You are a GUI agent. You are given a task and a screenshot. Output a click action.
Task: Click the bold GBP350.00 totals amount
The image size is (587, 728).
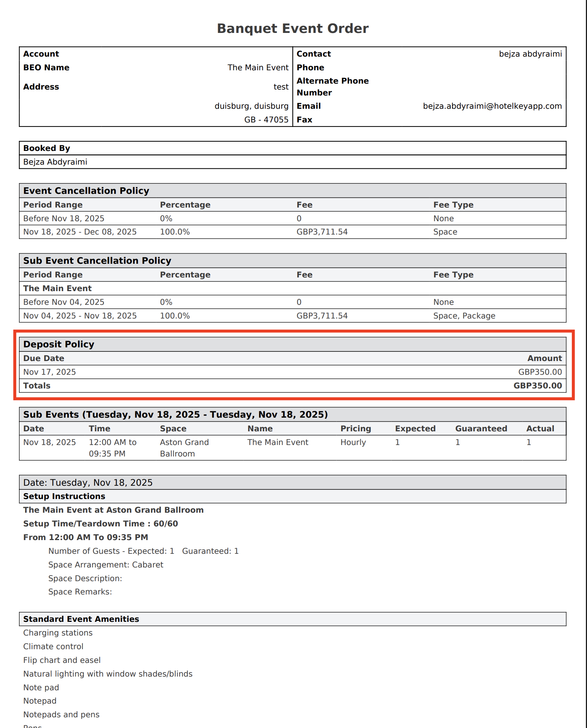(537, 385)
